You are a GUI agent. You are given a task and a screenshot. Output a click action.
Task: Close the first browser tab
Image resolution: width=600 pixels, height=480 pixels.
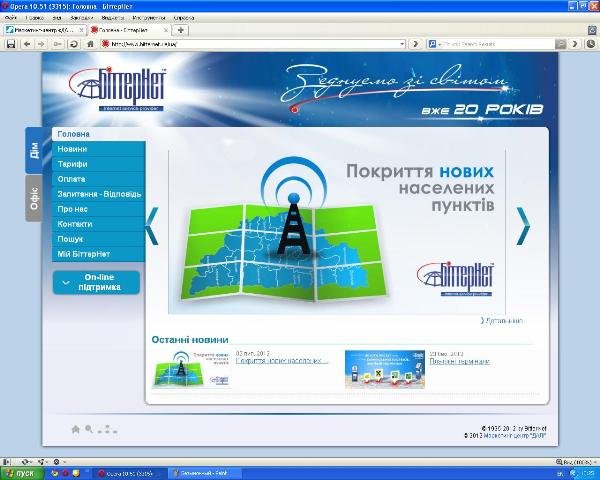click(81, 30)
